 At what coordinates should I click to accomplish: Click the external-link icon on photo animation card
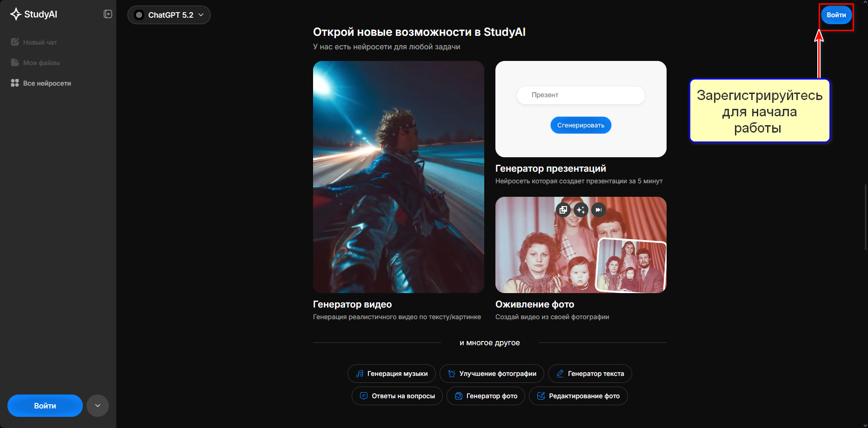pos(563,210)
